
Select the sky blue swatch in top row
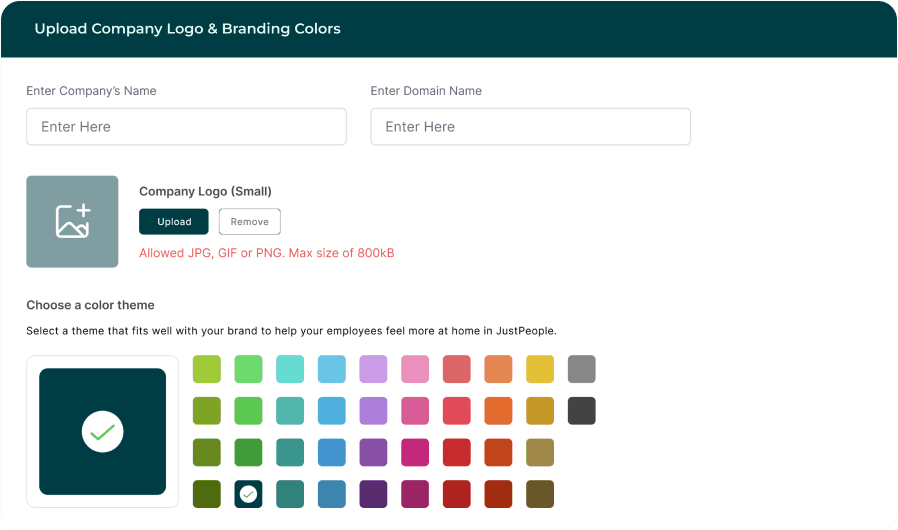[331, 369]
